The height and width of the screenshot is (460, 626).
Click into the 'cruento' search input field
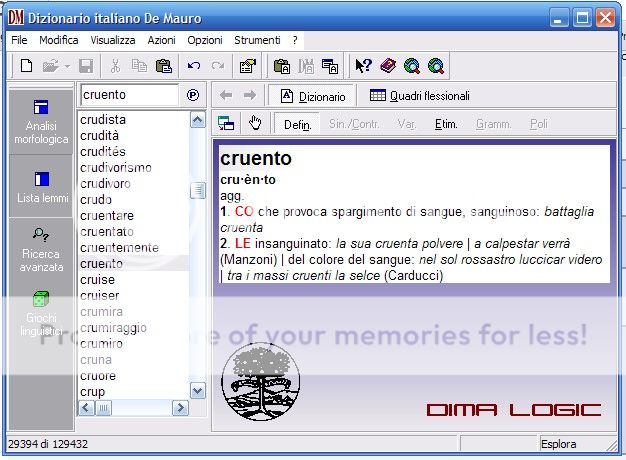[x=129, y=95]
